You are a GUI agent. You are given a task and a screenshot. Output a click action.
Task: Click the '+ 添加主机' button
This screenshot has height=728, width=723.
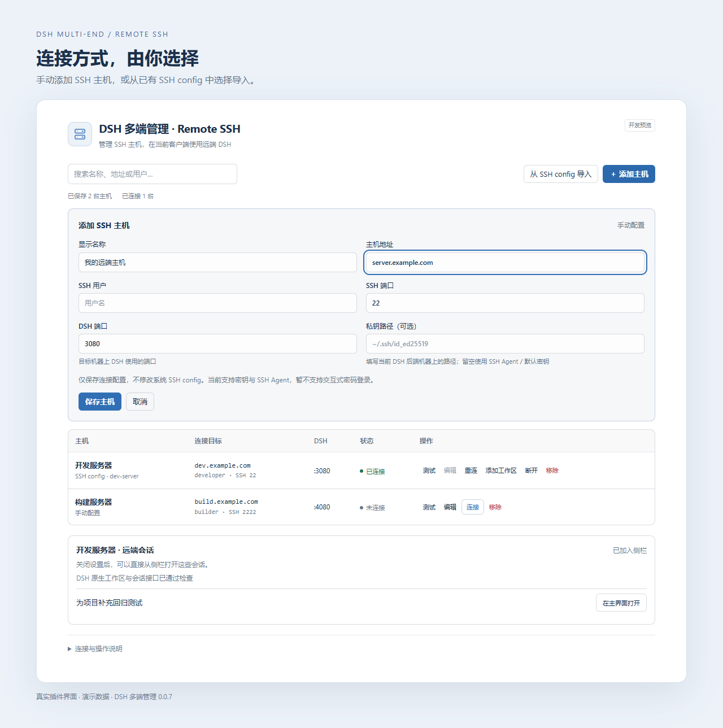point(629,174)
